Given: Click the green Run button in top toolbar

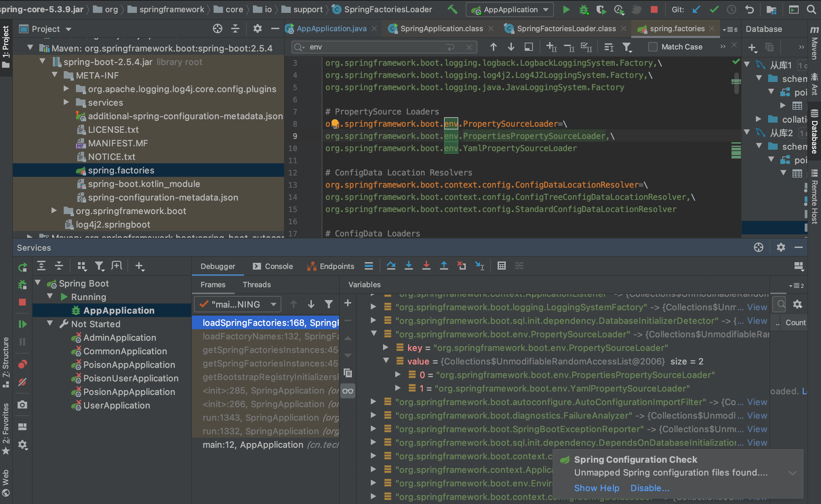Looking at the screenshot, I should (x=566, y=9).
